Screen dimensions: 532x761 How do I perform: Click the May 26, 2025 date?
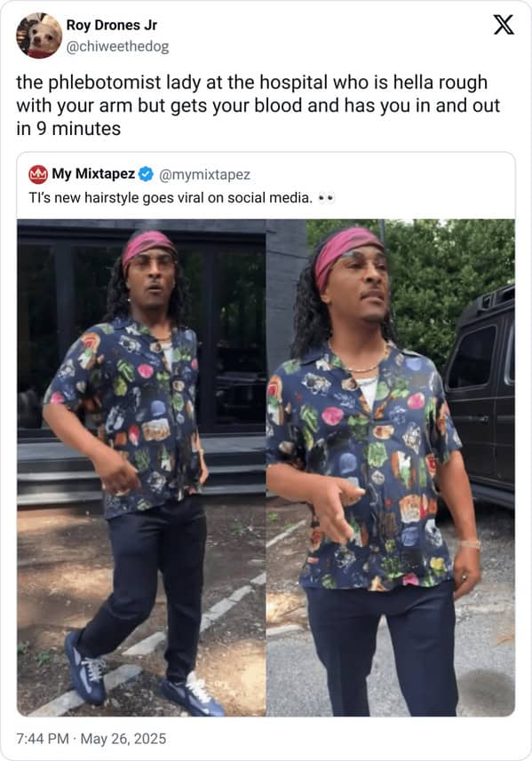tap(123, 739)
